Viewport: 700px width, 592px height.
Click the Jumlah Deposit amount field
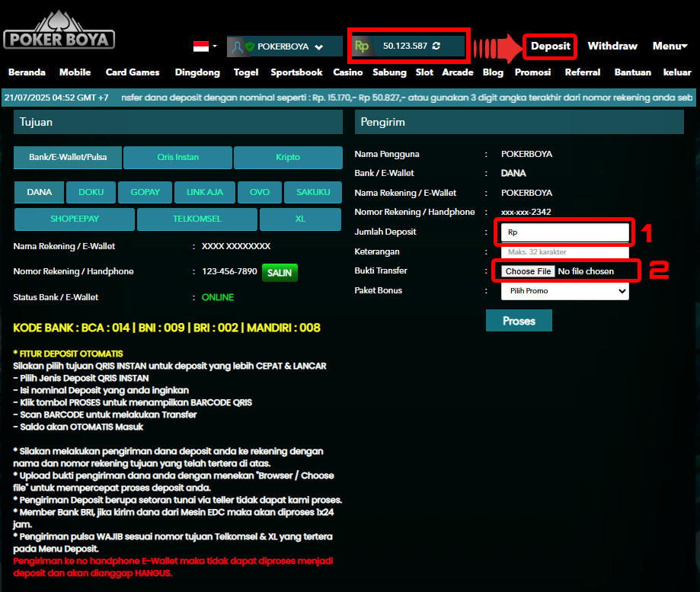[564, 232]
